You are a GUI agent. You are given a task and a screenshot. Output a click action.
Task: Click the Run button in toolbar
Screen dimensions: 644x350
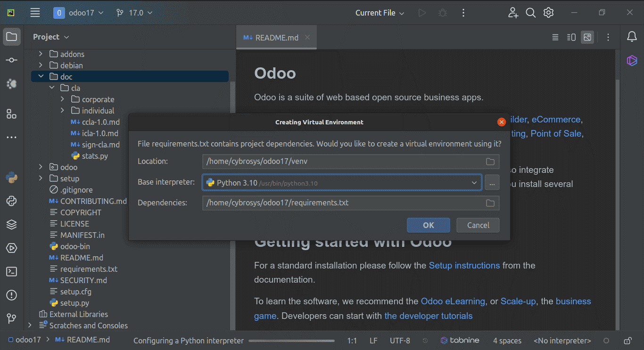point(422,13)
